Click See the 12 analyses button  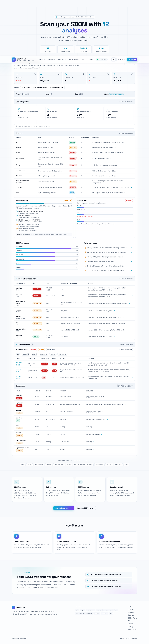[64, 508]
